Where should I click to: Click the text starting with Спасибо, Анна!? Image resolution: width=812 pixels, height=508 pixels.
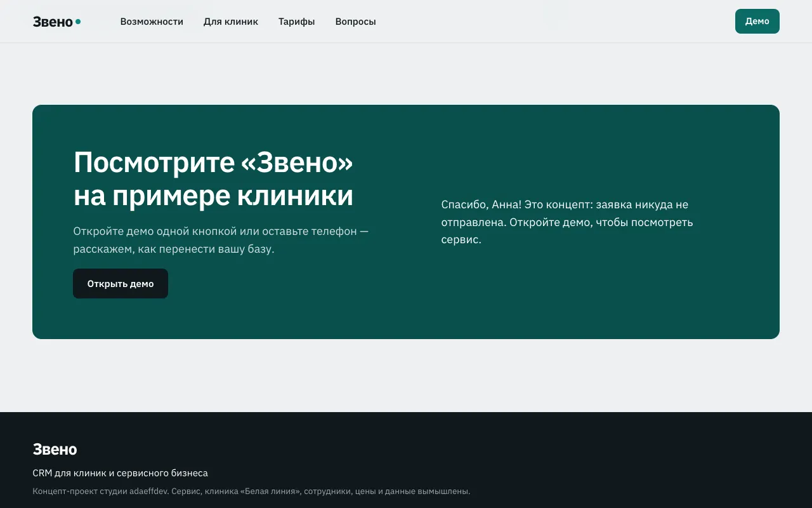[567, 222]
